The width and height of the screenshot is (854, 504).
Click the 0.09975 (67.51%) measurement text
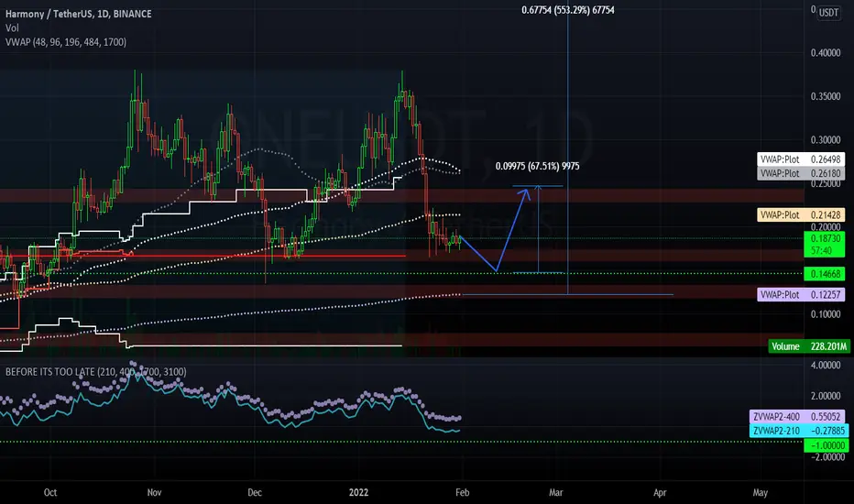click(x=537, y=166)
